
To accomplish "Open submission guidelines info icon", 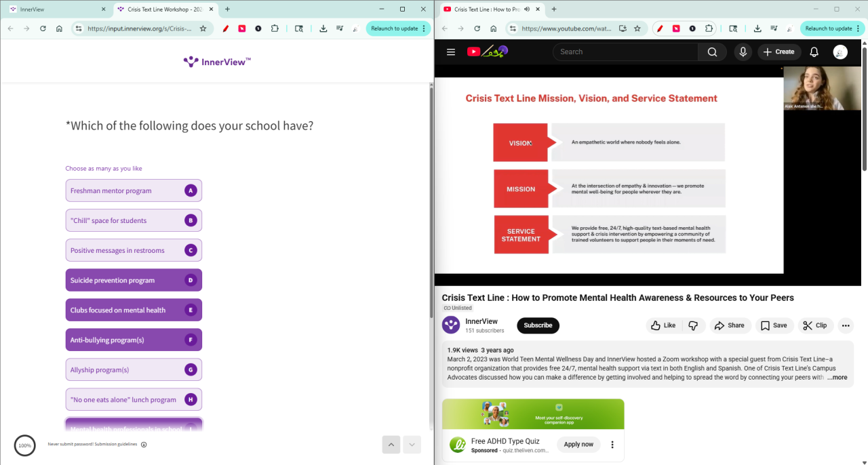I will point(144,445).
